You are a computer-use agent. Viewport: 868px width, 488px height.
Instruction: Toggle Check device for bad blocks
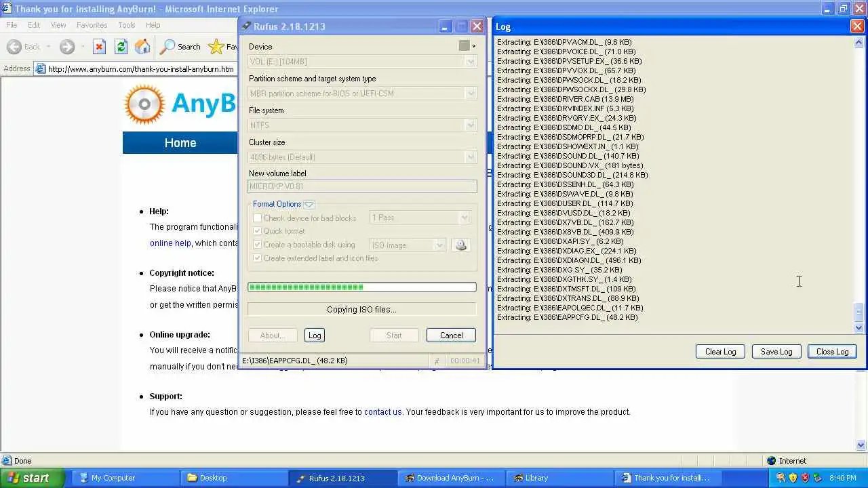coord(258,218)
